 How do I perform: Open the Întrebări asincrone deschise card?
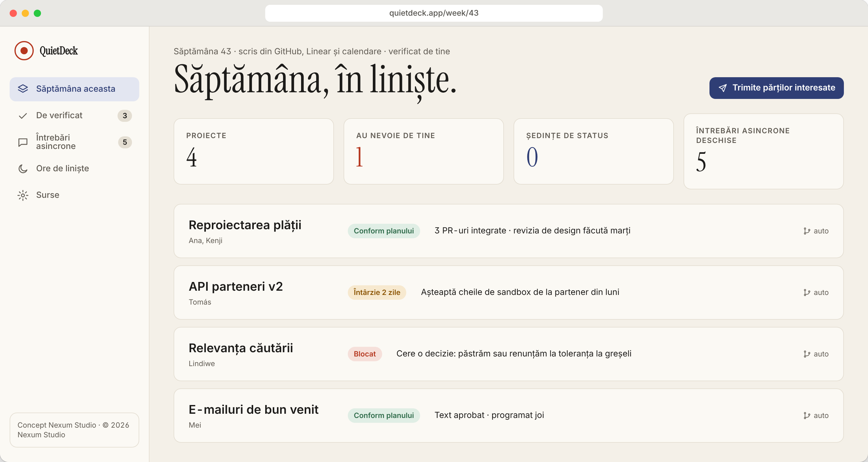[x=763, y=151]
